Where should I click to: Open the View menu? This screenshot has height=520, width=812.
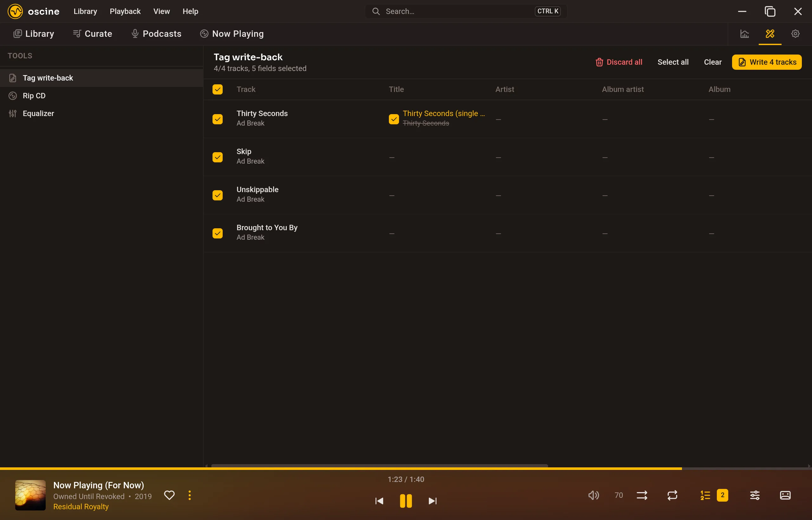(161, 11)
